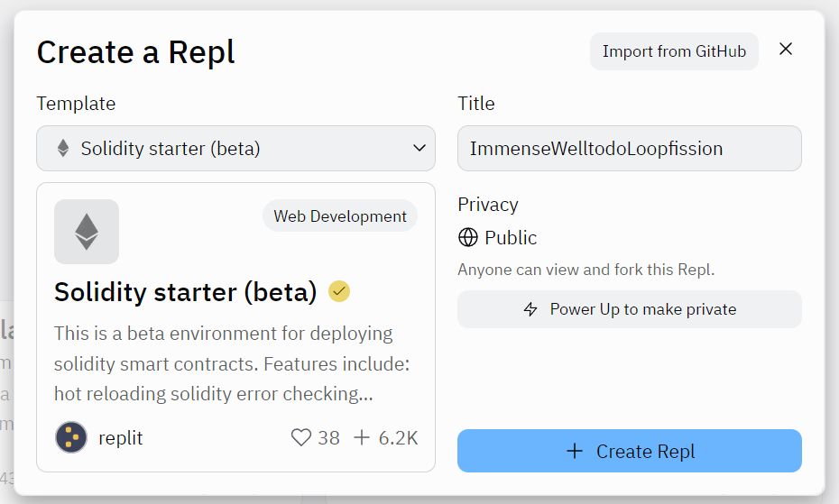Click the Public privacy label
The width and height of the screenshot is (839, 504).
511,238
